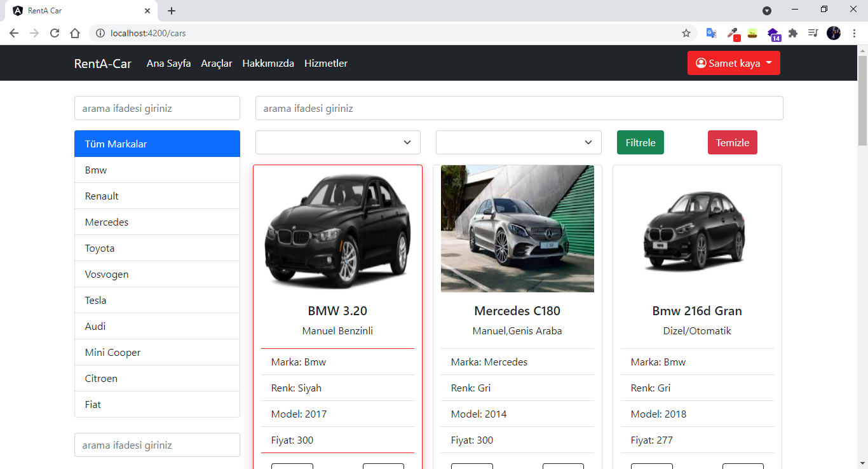The height and width of the screenshot is (469, 868).
Task: Open a new browser tab
Action: tap(172, 11)
